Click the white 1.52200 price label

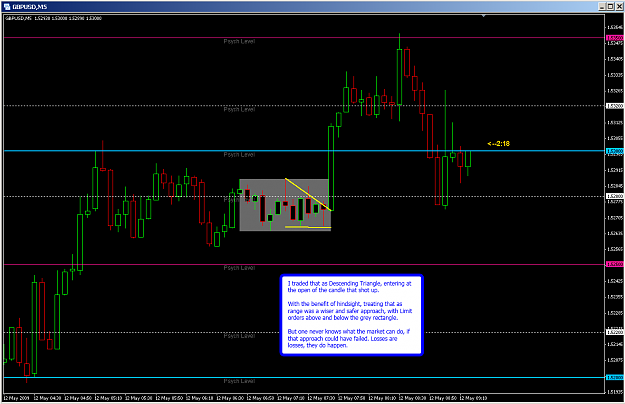614,332
